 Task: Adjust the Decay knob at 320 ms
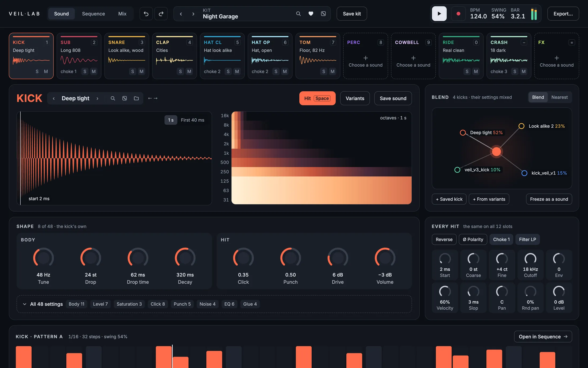point(185,258)
